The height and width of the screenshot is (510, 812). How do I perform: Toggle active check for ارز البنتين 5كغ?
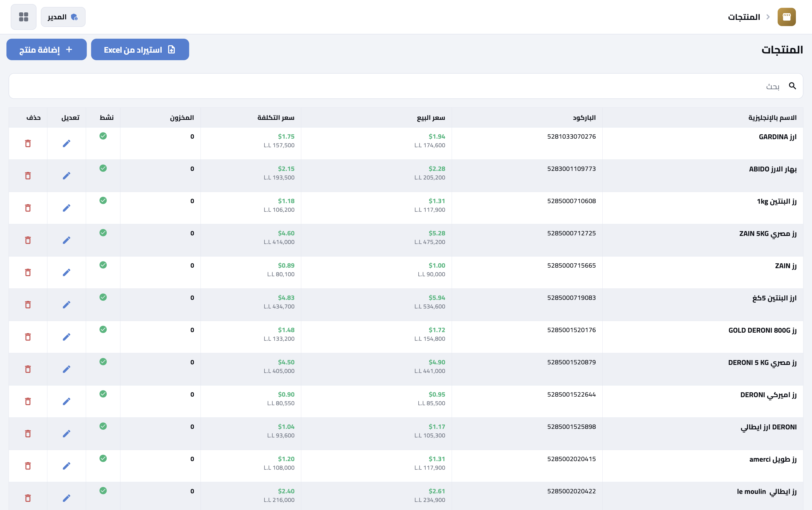[103, 297]
